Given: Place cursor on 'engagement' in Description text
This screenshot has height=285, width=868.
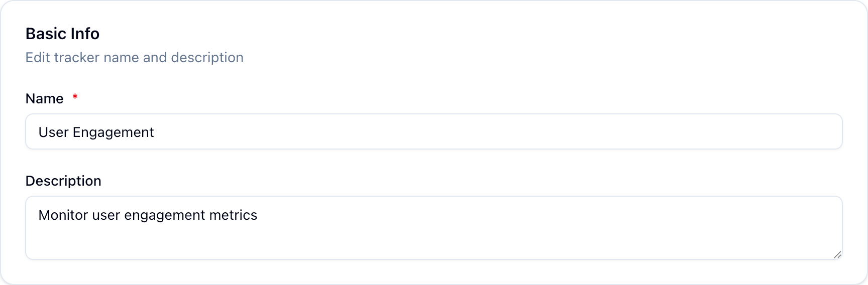Looking at the screenshot, I should click(164, 215).
